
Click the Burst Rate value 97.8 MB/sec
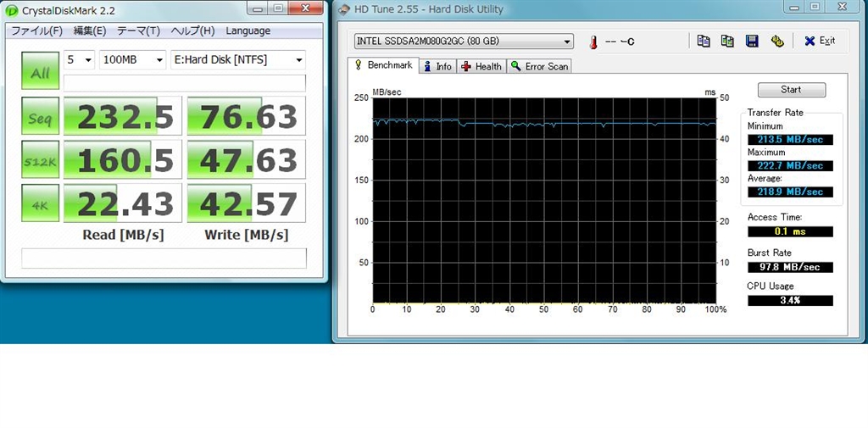[x=790, y=267]
